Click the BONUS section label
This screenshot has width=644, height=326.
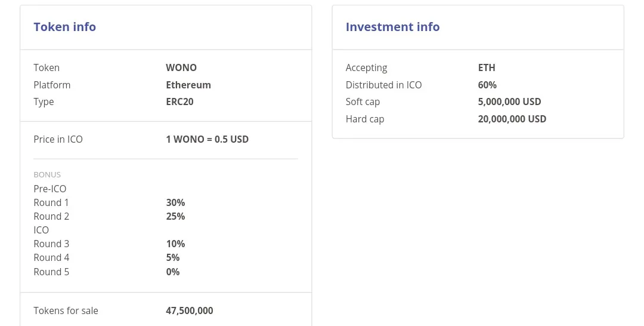(x=47, y=175)
